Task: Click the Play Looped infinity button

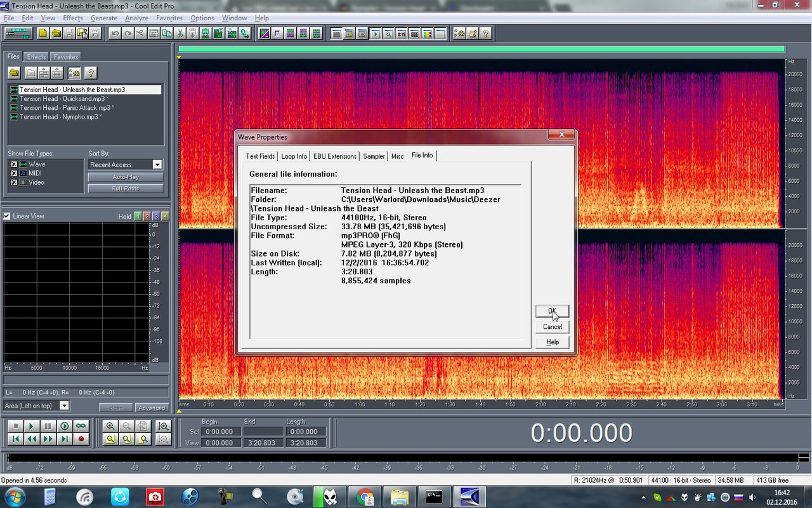Action: (81, 426)
